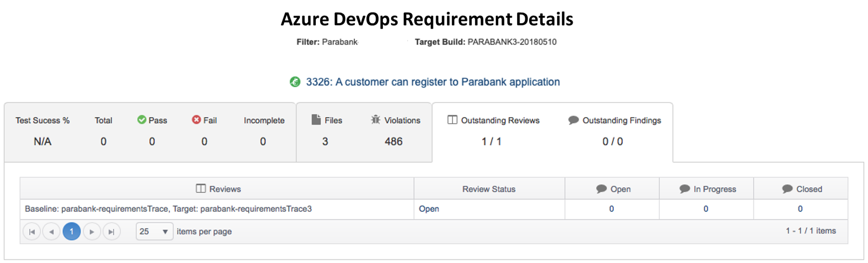Open requirement 3326 customer register link
The image size is (868, 263).
(x=433, y=82)
